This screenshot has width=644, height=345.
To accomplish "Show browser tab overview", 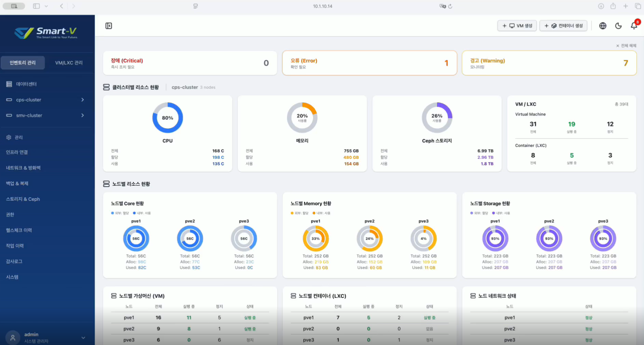I will [x=638, y=6].
